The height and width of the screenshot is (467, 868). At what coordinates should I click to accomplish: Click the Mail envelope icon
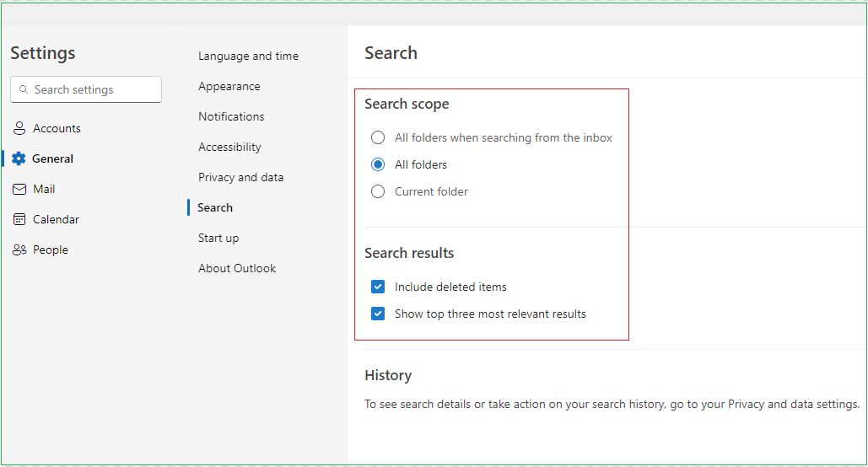19,190
